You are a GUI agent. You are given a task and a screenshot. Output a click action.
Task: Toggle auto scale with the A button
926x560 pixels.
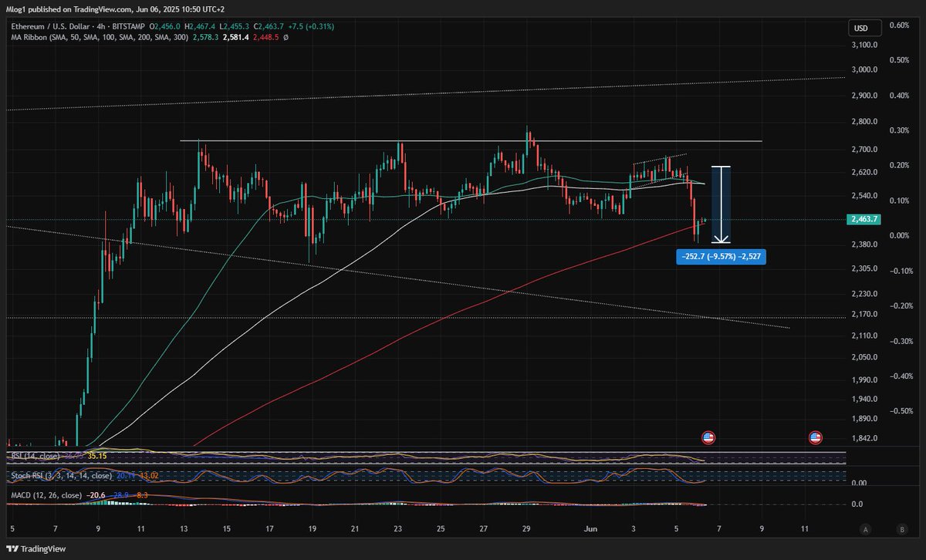click(867, 529)
